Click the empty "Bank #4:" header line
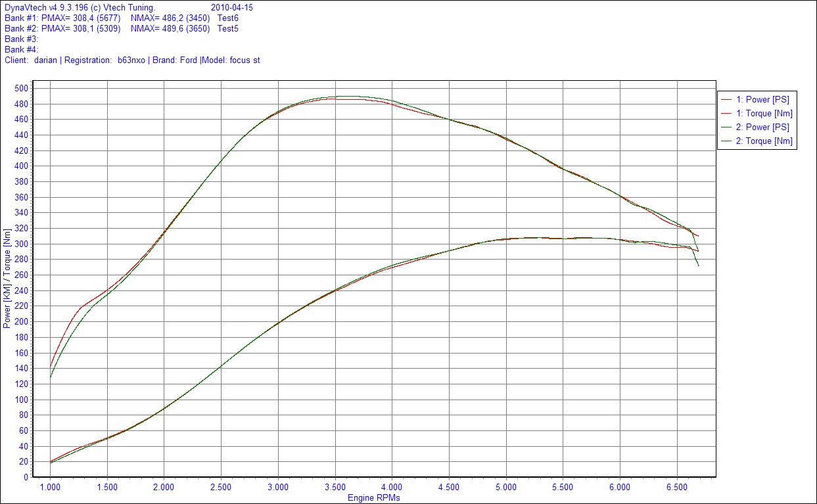817x504 pixels. point(21,50)
